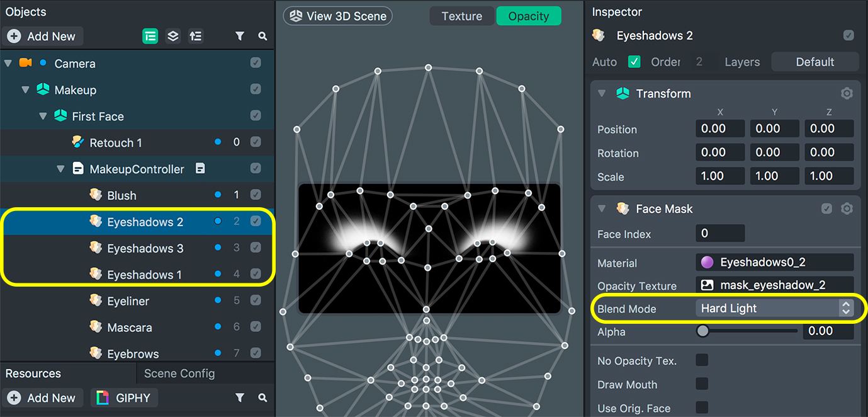Screen dimensions: 868x417
Task: Click the collapse hierarchy icon in Objects toolbar
Action: (196, 37)
